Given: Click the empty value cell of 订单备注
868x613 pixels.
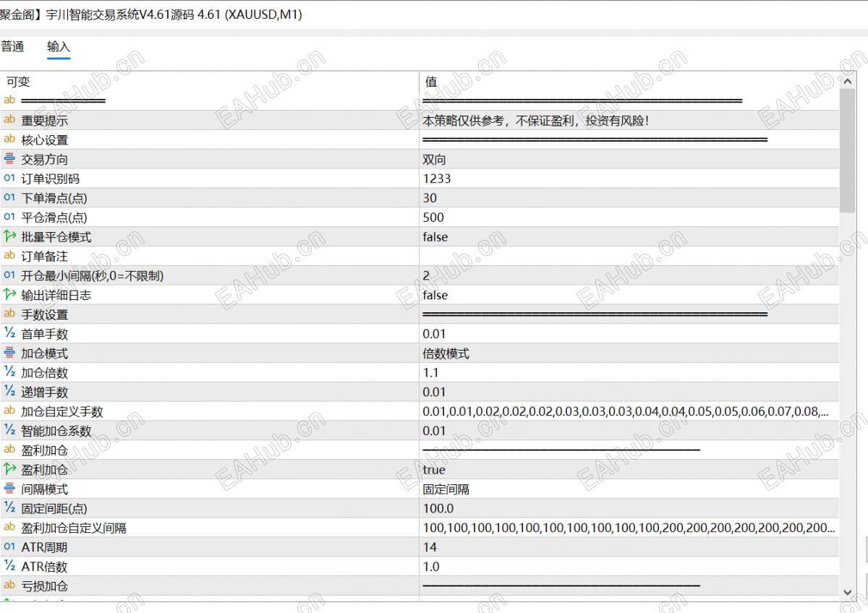Looking at the screenshot, I should tap(629, 256).
